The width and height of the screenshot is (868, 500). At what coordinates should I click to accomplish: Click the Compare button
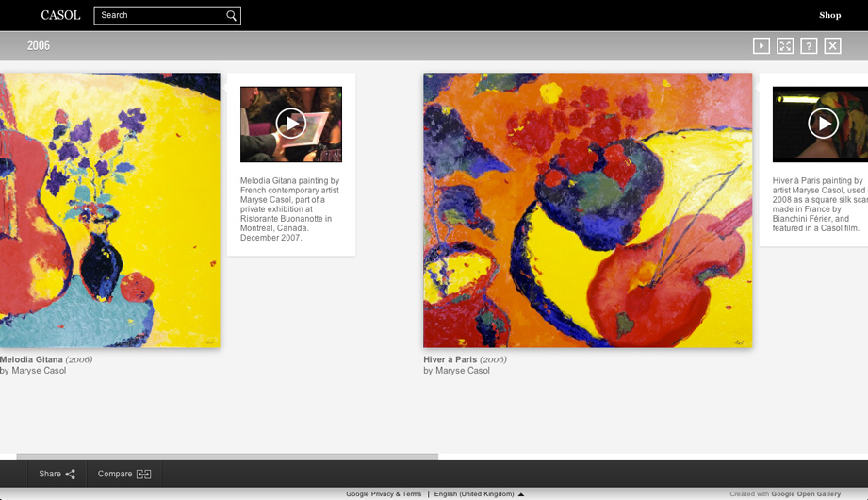point(123,474)
